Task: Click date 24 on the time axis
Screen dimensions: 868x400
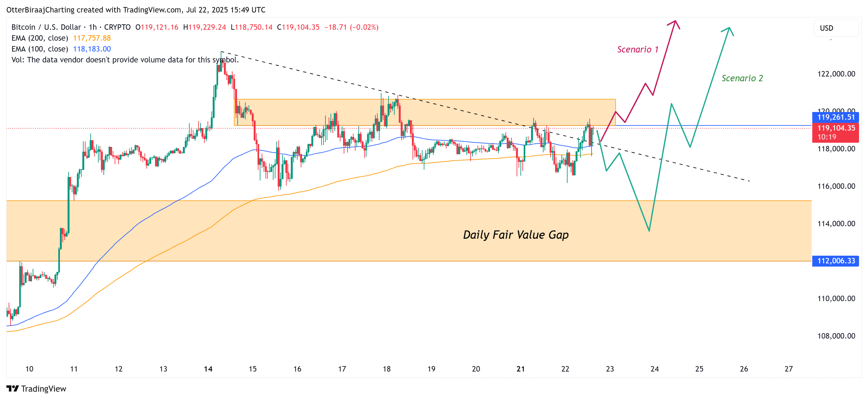Action: coord(654,369)
